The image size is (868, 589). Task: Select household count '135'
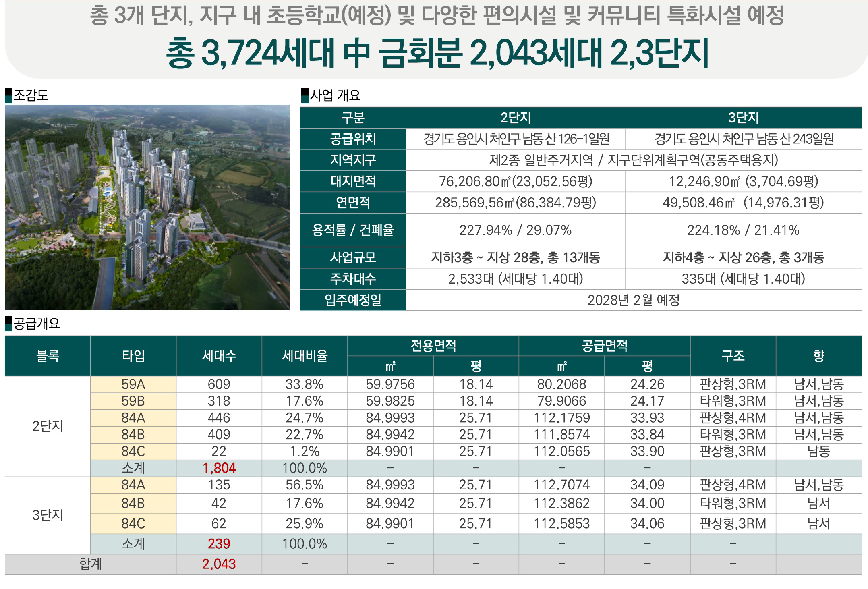(x=219, y=485)
